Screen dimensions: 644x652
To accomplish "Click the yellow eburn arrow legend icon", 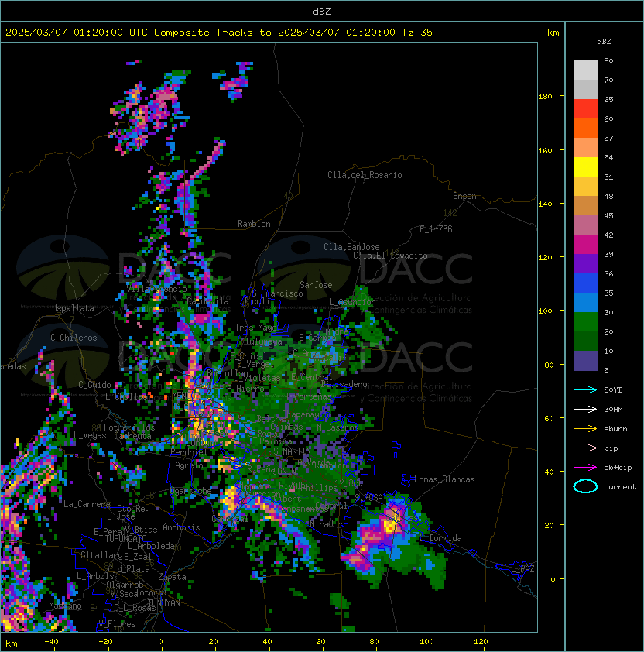I will (x=585, y=429).
